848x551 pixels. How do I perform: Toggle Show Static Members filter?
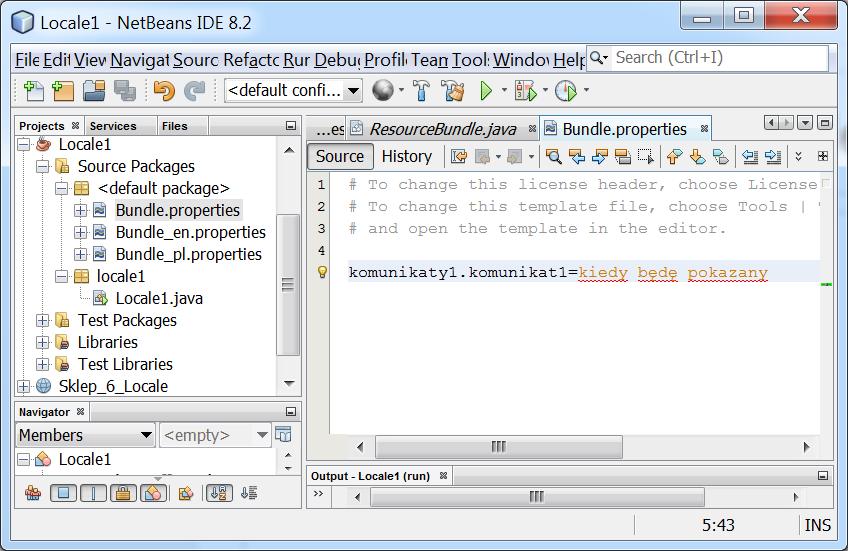coord(94,493)
